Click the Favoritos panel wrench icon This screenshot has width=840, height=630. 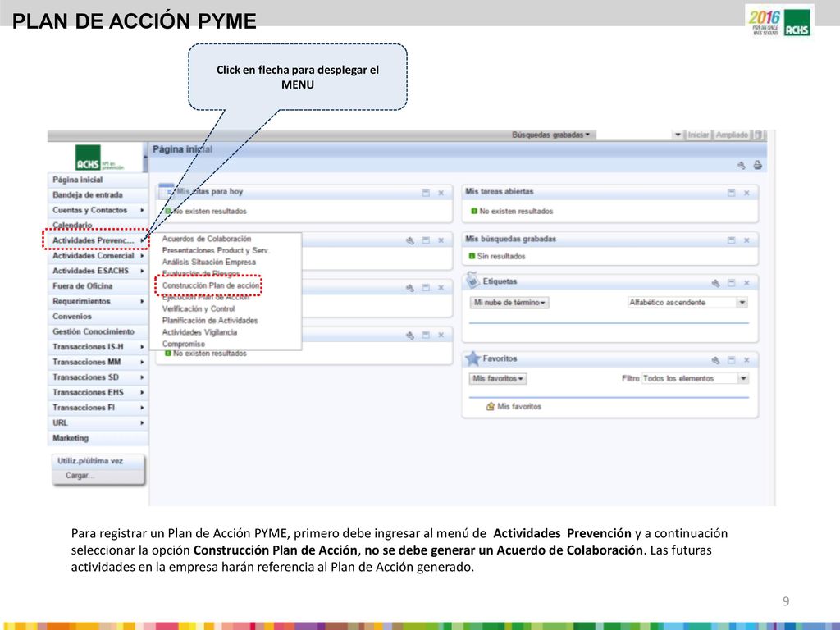pos(715,360)
